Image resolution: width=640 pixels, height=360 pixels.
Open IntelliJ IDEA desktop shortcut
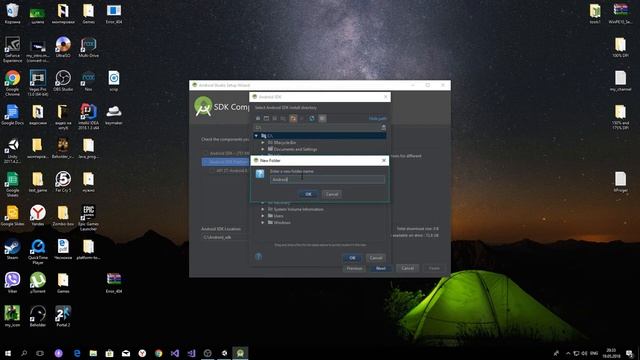(x=88, y=117)
